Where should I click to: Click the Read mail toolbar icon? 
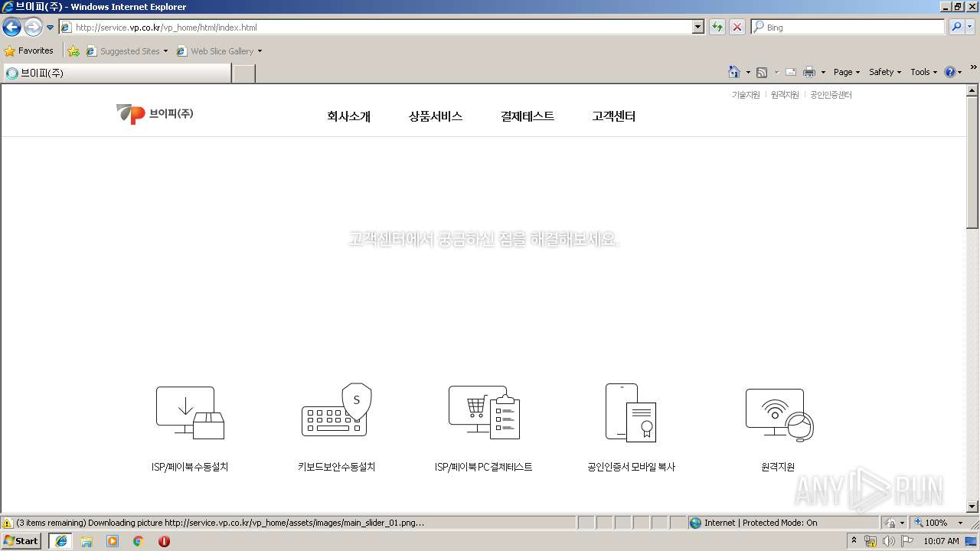[x=791, y=72]
